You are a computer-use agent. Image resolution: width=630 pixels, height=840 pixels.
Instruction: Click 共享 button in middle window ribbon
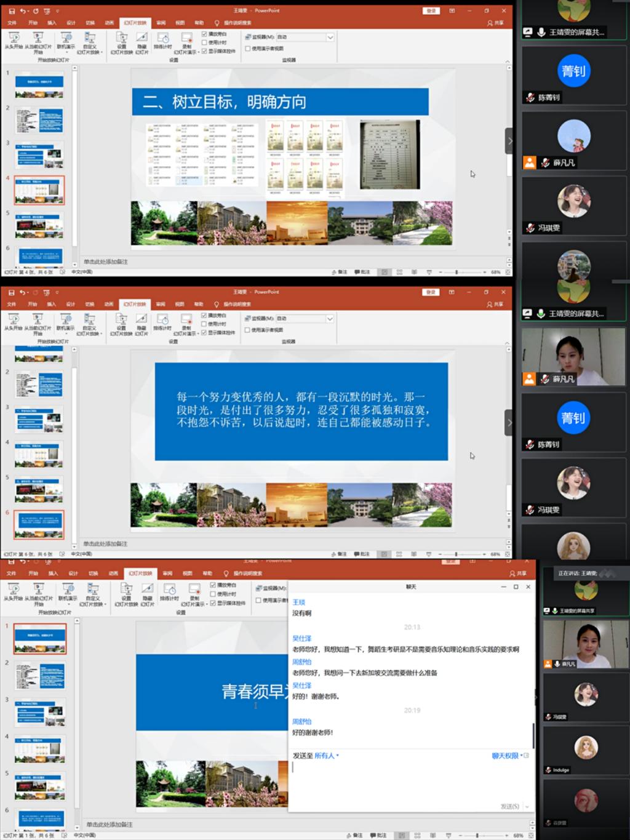[x=495, y=304]
